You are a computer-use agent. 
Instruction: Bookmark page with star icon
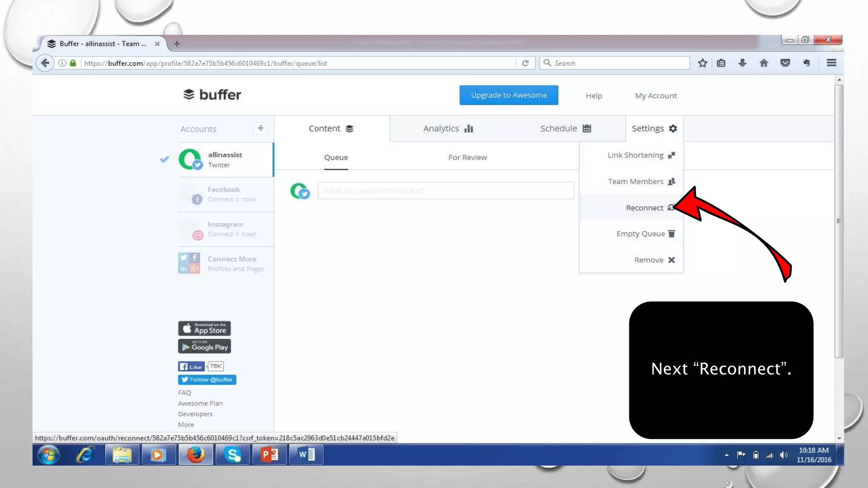point(702,63)
